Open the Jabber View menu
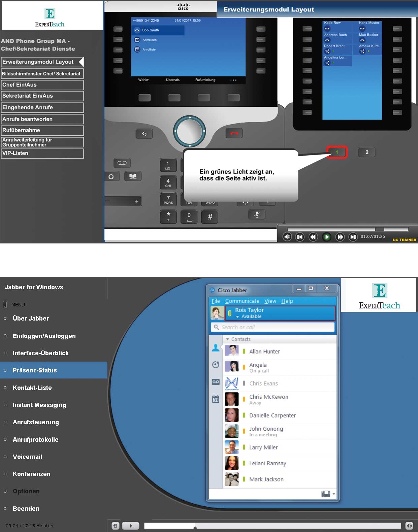Image resolution: width=418 pixels, height=532 pixels. point(270,301)
